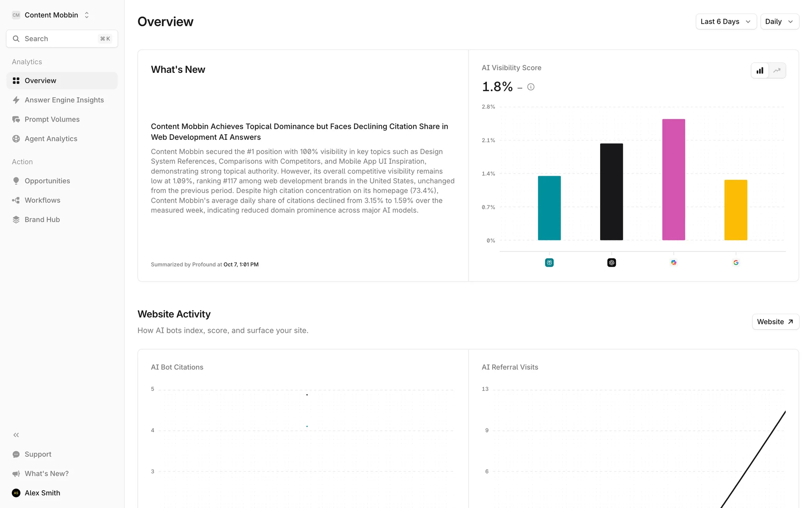This screenshot has width=812, height=508.
Task: Click the Agent Analytics globe icon
Action: pos(16,139)
